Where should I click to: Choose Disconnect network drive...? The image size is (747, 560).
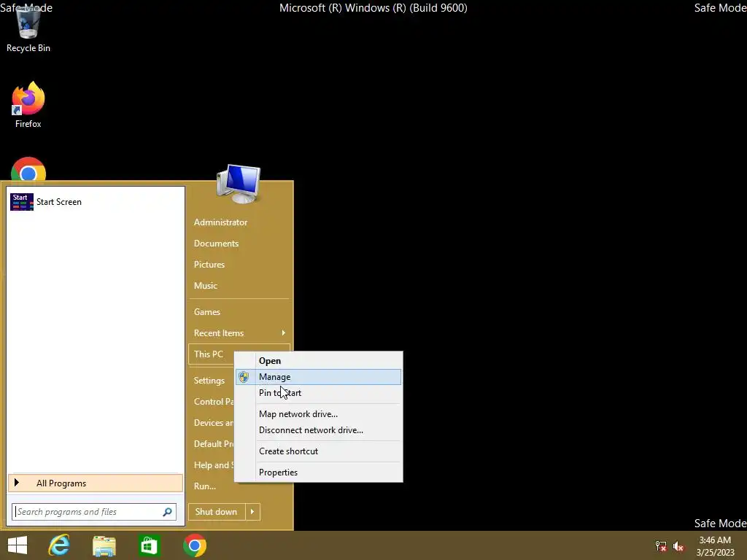[319, 430]
